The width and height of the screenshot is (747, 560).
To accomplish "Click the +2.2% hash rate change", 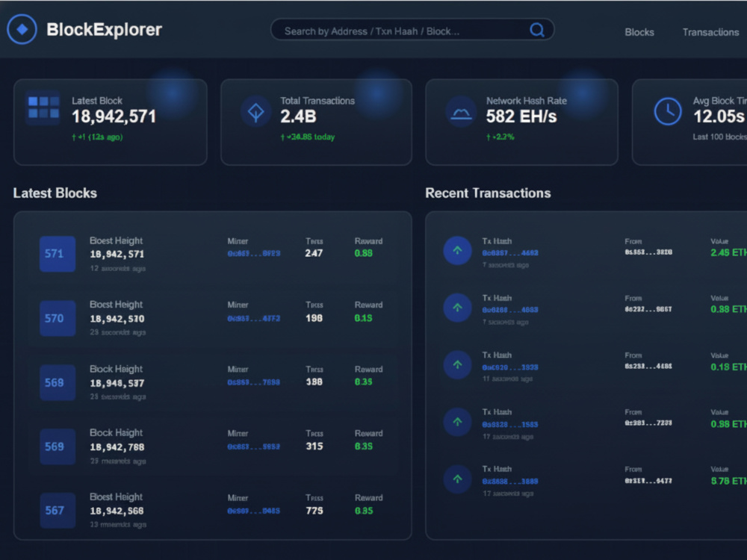I will coord(500,137).
